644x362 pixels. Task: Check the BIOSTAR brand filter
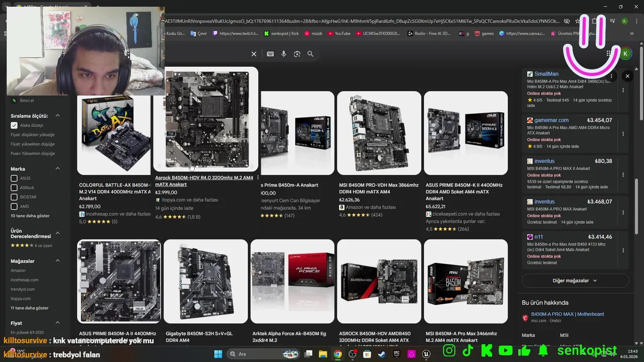pos(14,197)
